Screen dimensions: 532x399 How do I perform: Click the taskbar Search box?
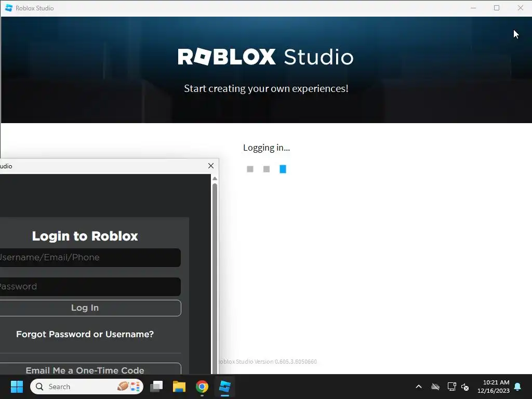click(x=87, y=387)
